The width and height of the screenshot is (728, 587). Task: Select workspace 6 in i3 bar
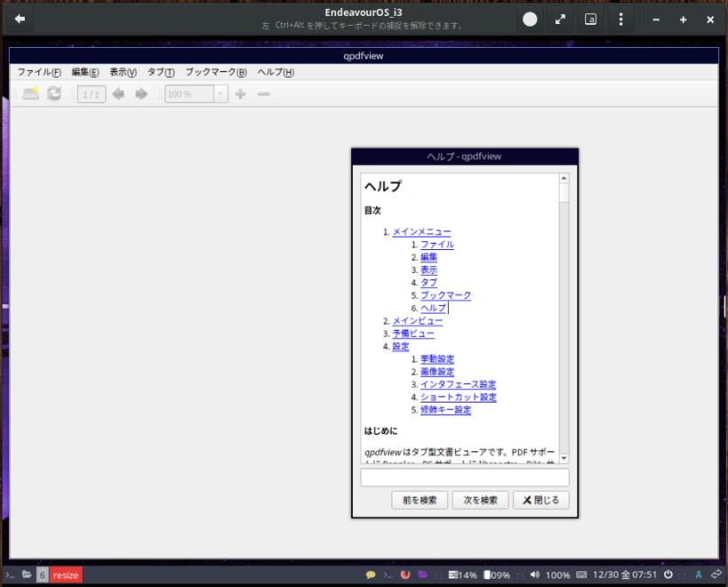coord(43,575)
